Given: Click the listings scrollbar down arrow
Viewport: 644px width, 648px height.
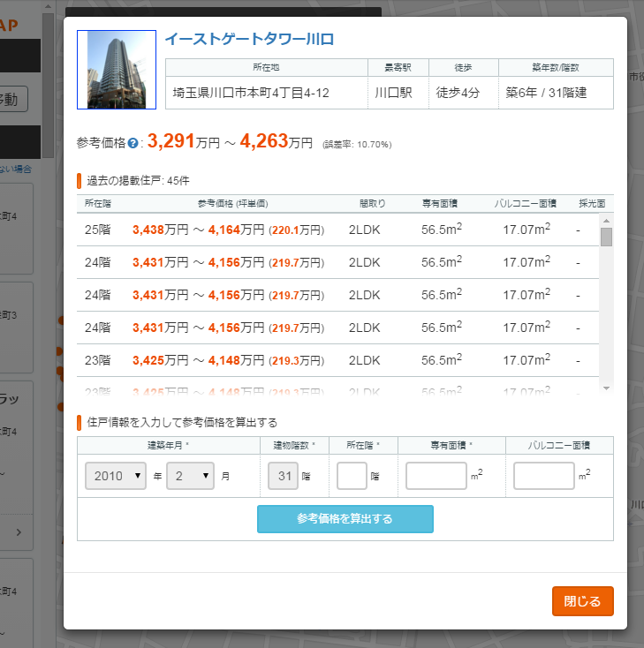Looking at the screenshot, I should (x=606, y=388).
